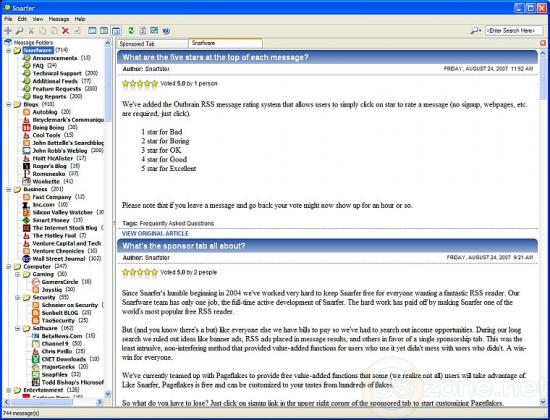Expand the Entertainment folder

[x=8, y=390]
